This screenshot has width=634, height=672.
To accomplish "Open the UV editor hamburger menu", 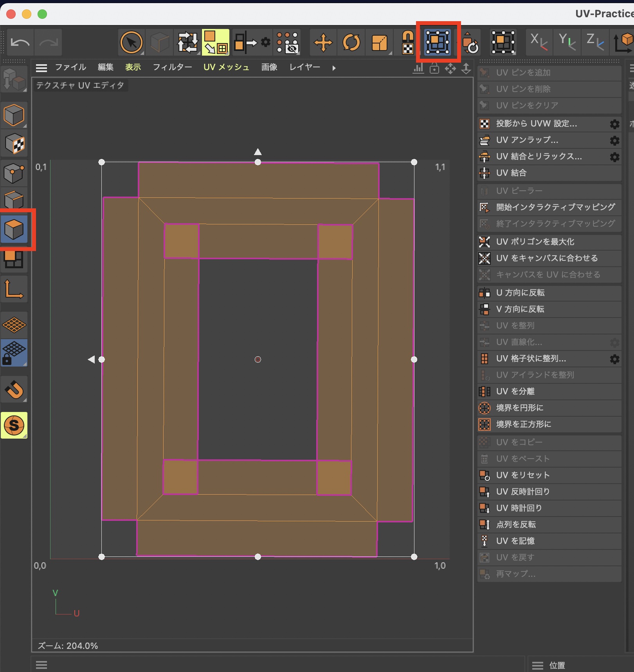I will click(41, 68).
